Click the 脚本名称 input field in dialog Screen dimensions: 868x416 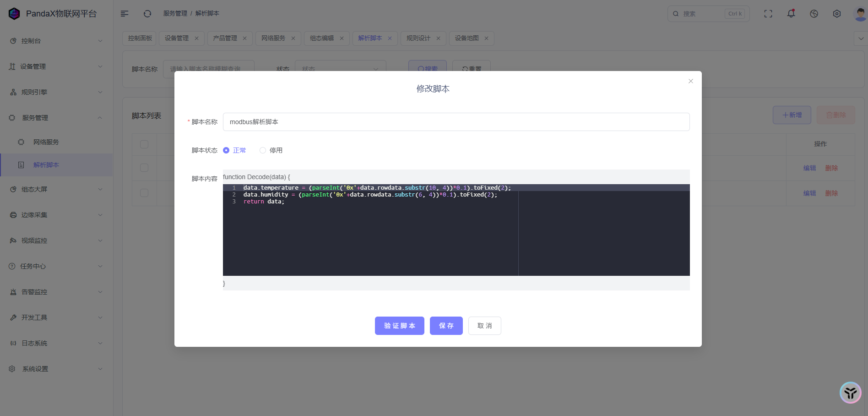coord(456,122)
